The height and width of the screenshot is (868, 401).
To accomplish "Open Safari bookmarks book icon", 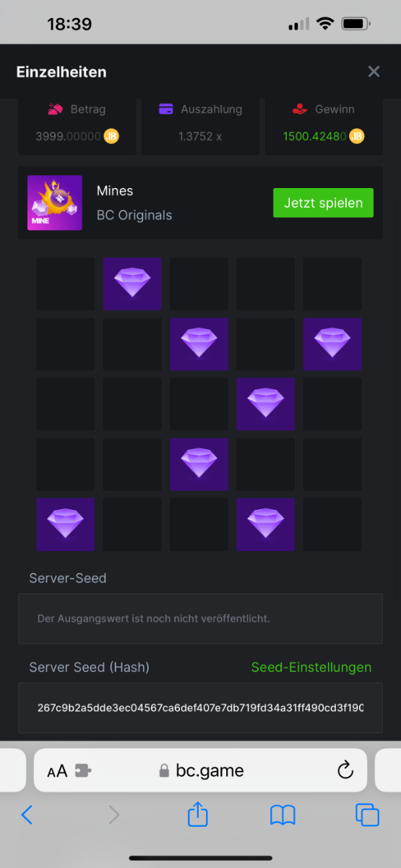I will (x=283, y=815).
